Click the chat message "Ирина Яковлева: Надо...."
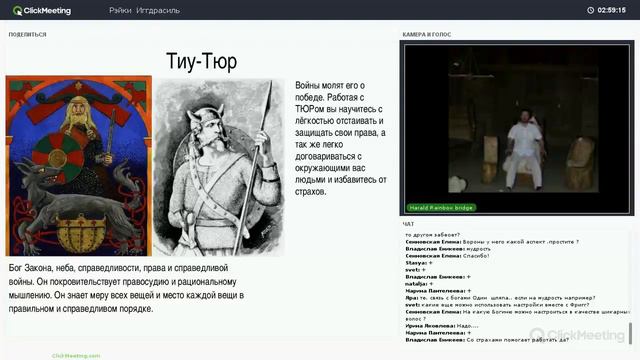This screenshot has height=360, width=640. point(442,326)
